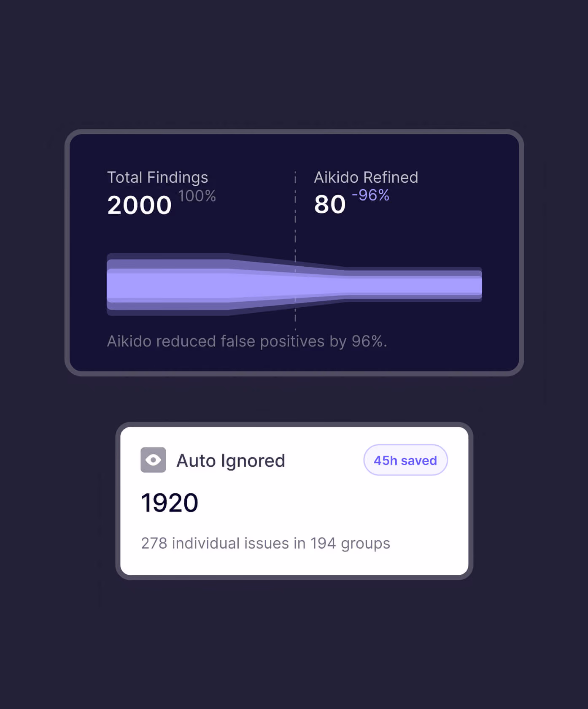This screenshot has height=709, width=588.
Task: Click the empty white space right of 1920
Action: (x=329, y=503)
